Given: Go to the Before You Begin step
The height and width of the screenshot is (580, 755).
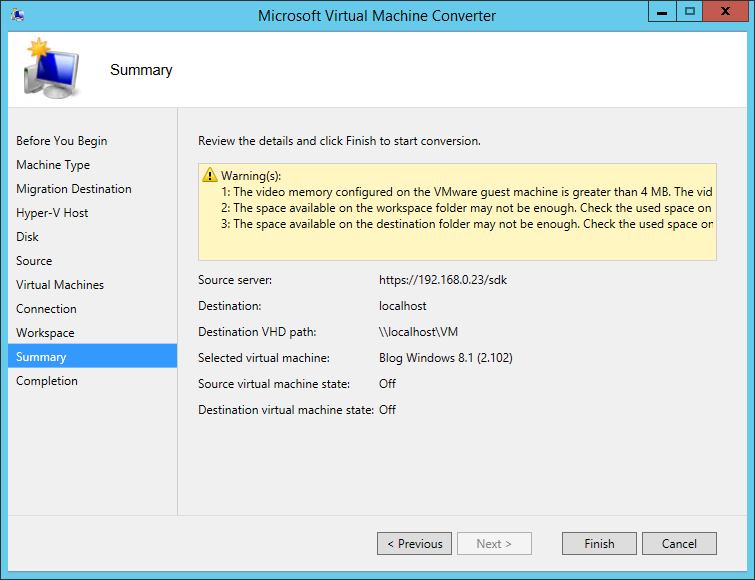Looking at the screenshot, I should [62, 141].
